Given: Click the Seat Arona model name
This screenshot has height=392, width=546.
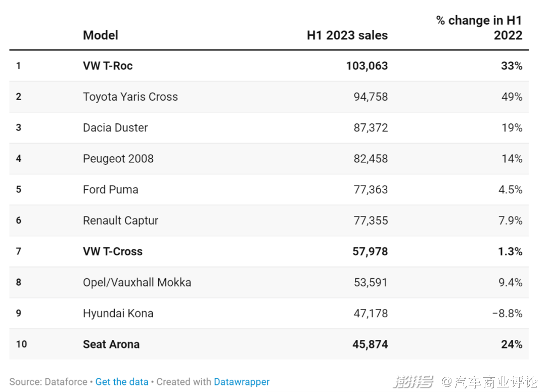Looking at the screenshot, I should coord(111,344).
